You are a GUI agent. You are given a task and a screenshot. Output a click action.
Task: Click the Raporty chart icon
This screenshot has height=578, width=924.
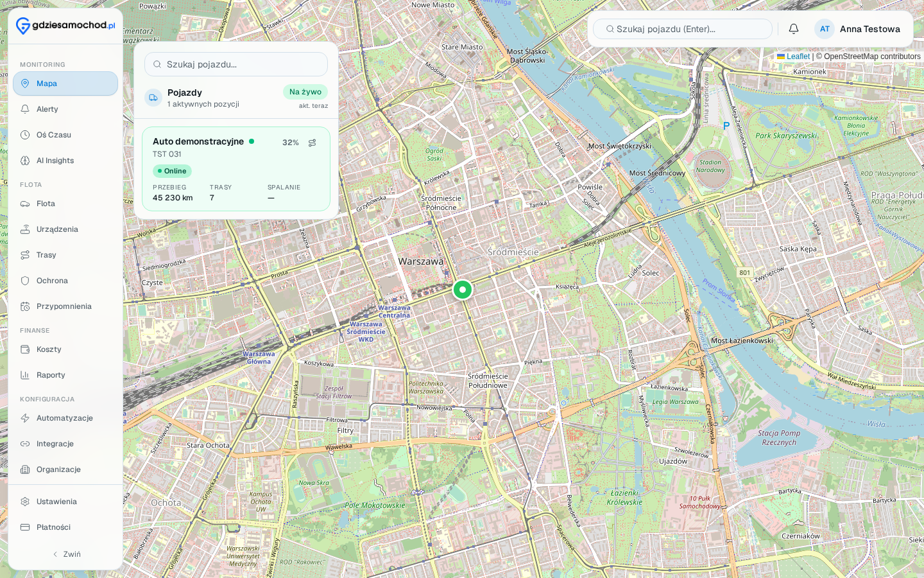(25, 375)
